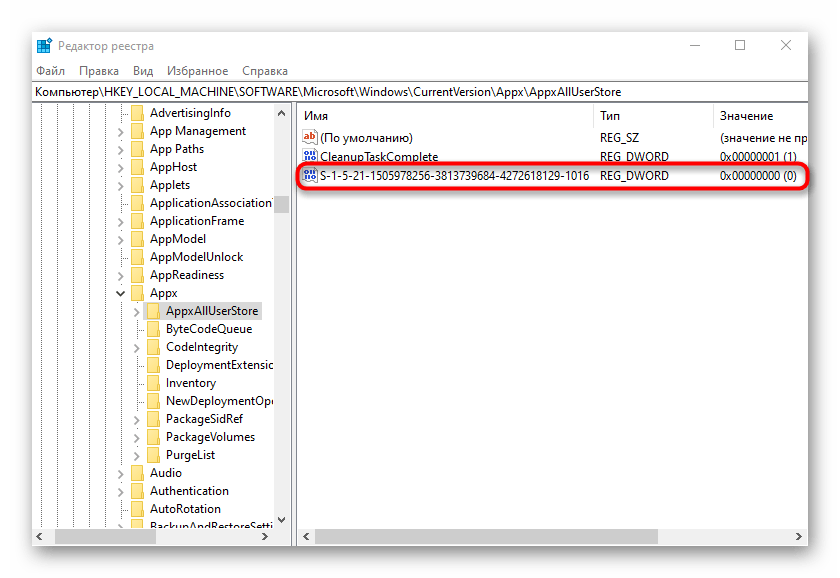Expand the AppModel key

[x=121, y=239]
